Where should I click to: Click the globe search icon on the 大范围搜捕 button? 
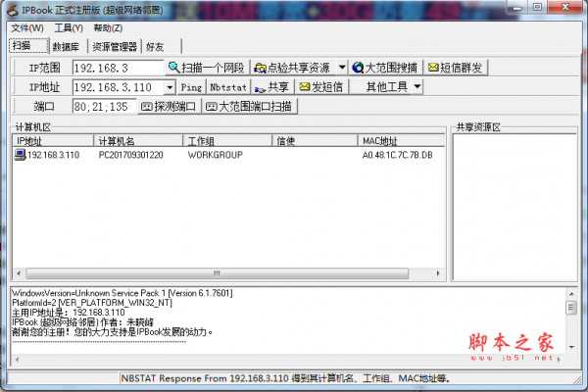pyautogui.click(x=358, y=68)
